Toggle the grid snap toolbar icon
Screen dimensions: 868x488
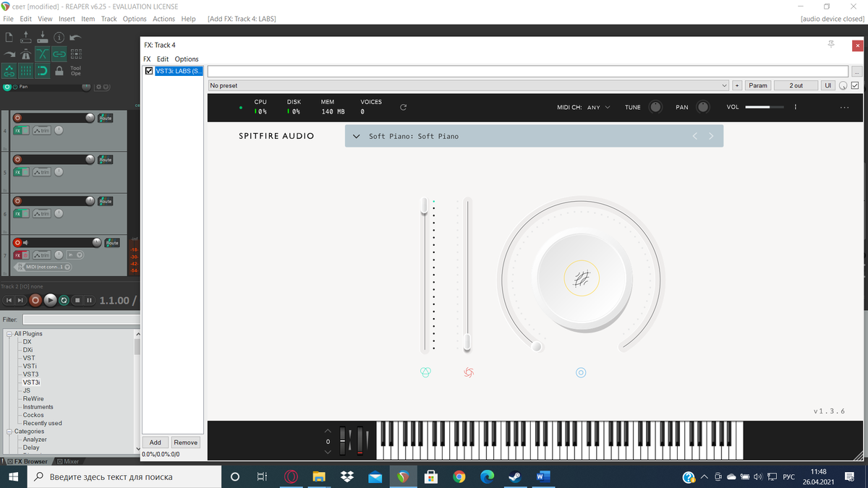click(x=26, y=72)
